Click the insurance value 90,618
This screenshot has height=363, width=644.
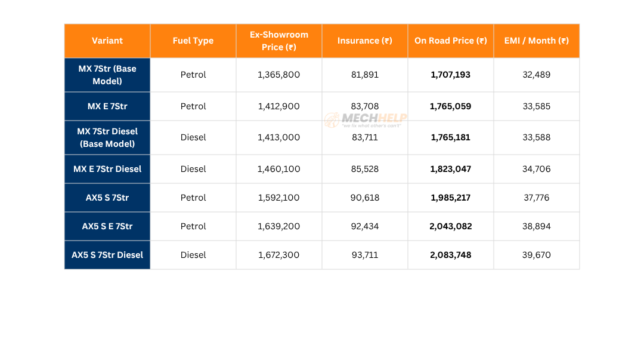(365, 198)
